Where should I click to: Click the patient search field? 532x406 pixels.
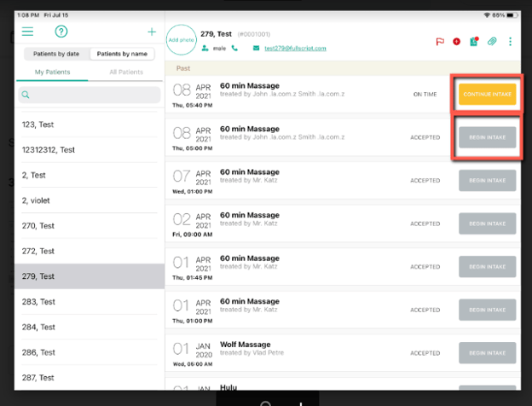[x=89, y=94]
